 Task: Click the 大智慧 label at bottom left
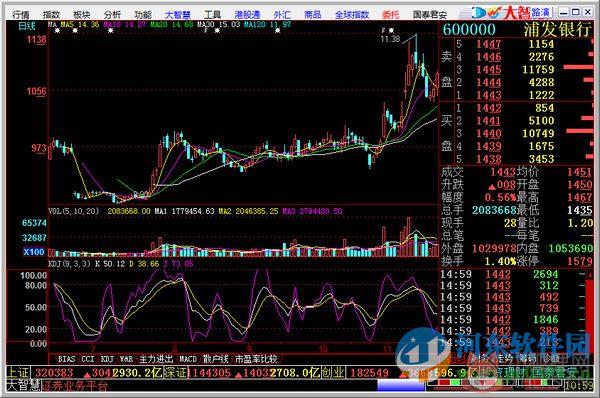(x=23, y=385)
